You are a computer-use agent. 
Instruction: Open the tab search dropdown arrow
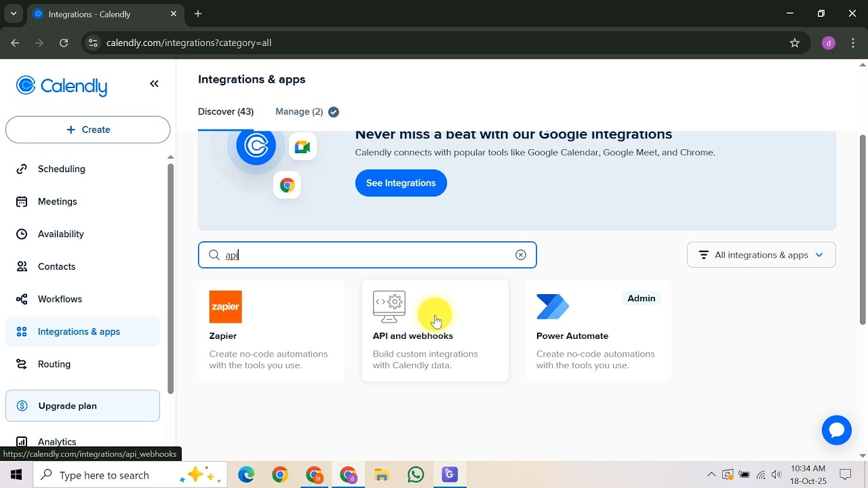point(13,14)
